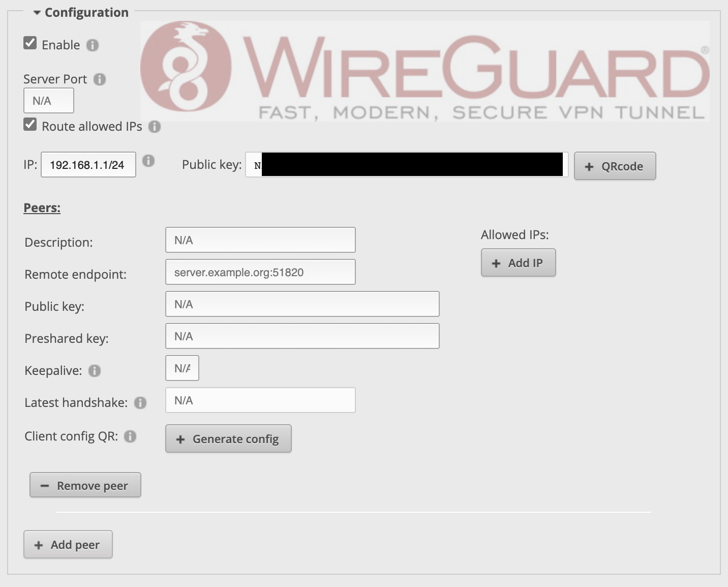Click the WireGuard logo banner

[x=425, y=71]
